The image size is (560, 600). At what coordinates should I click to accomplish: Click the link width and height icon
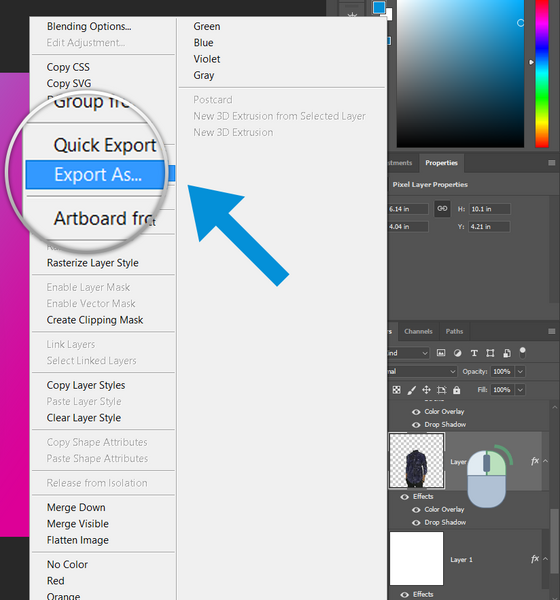point(442,209)
